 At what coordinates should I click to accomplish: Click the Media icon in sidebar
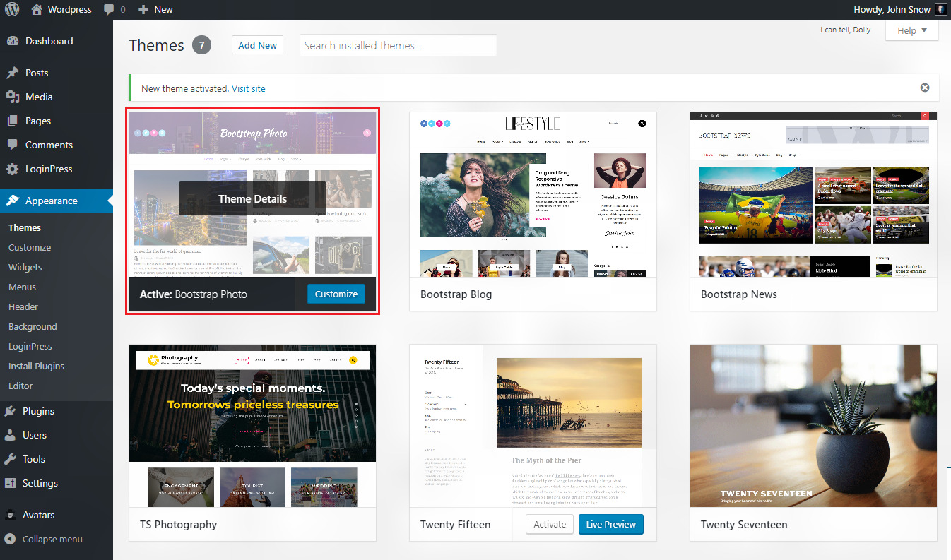point(12,97)
